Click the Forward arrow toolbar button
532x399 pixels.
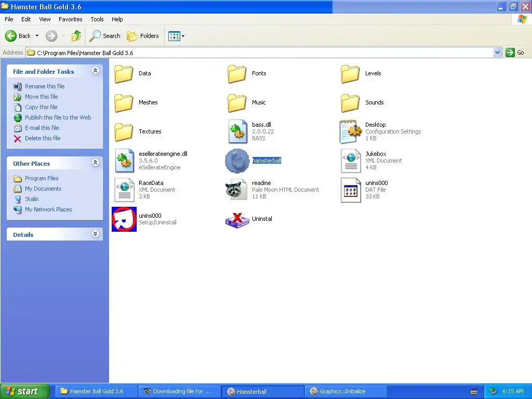click(51, 36)
